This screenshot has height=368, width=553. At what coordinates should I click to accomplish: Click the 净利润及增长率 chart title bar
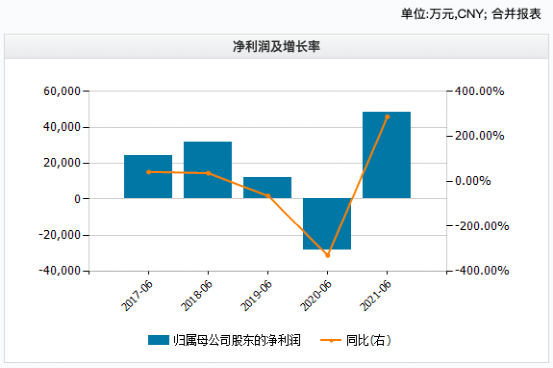pyautogui.click(x=276, y=47)
